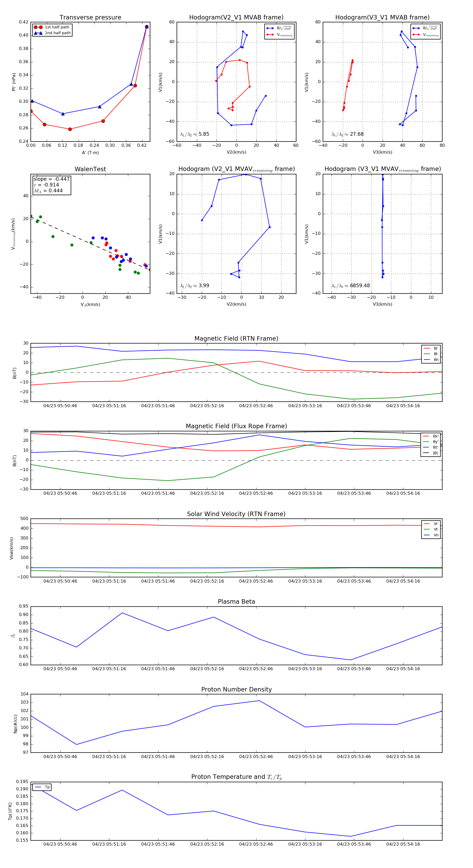Click the 'Hodogram(V3_V1 MVAB frame)' title

click(x=382, y=18)
